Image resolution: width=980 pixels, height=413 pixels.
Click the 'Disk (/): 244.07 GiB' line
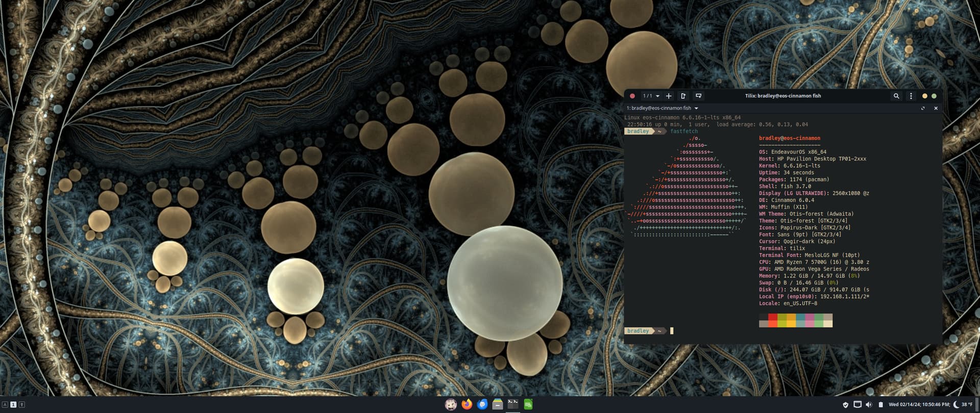pos(814,290)
